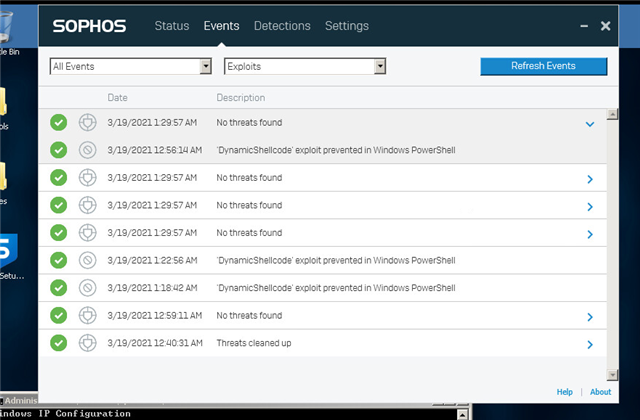Click the Administrator command prompt title bar
The height and width of the screenshot is (420, 640).
[19, 400]
